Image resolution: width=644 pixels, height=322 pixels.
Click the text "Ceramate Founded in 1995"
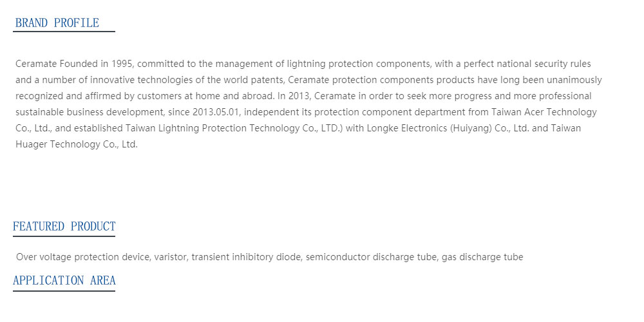tap(75, 64)
